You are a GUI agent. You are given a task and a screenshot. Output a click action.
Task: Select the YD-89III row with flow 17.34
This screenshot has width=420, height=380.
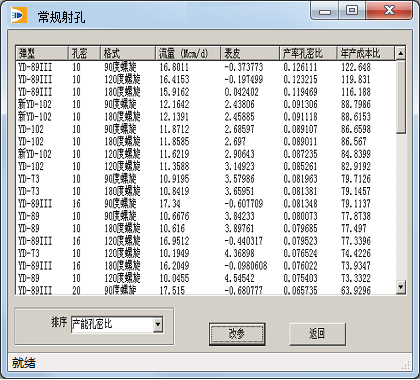206,204
